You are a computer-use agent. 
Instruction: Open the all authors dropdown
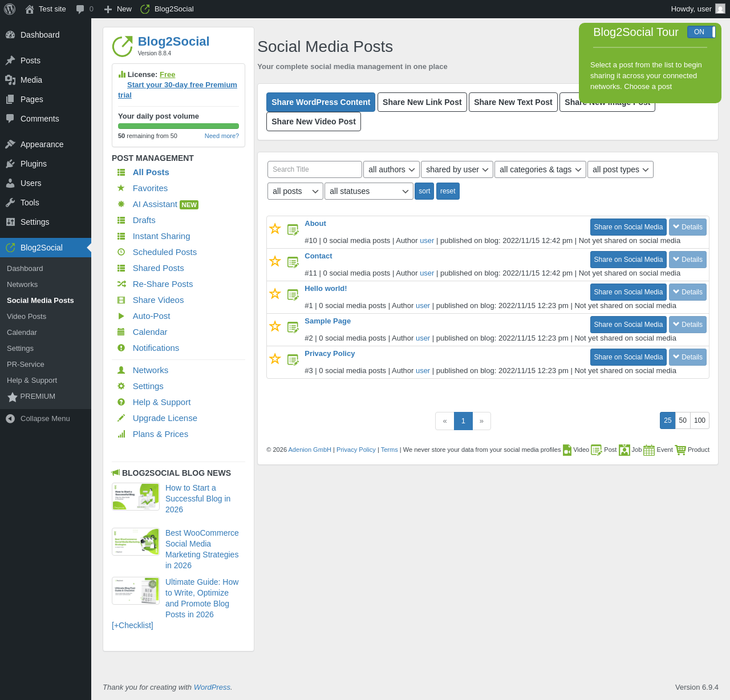point(391,169)
